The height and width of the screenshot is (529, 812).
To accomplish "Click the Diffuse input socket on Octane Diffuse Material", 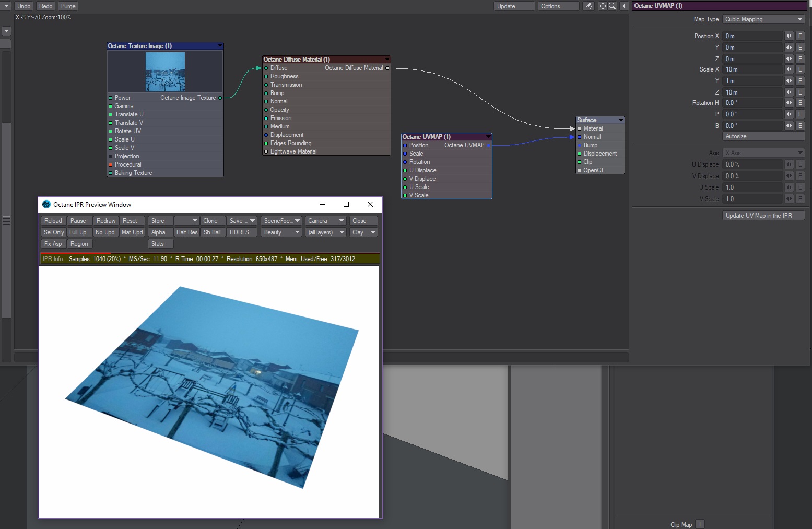I will 266,68.
